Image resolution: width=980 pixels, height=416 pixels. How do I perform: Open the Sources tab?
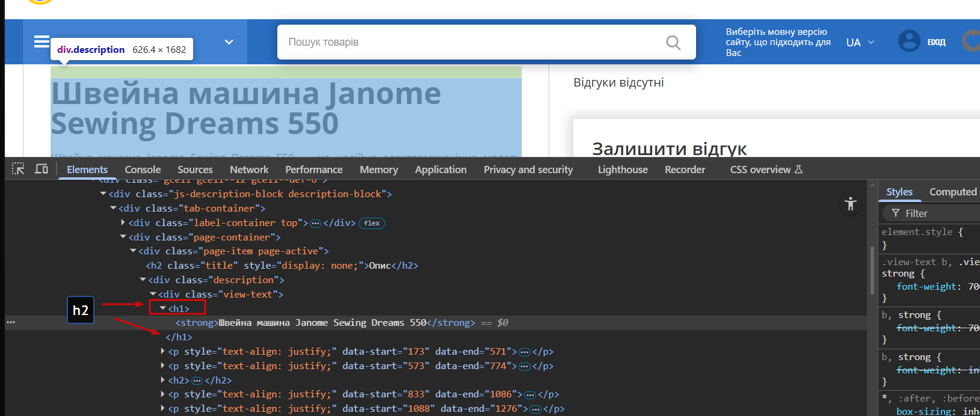pyautogui.click(x=195, y=170)
